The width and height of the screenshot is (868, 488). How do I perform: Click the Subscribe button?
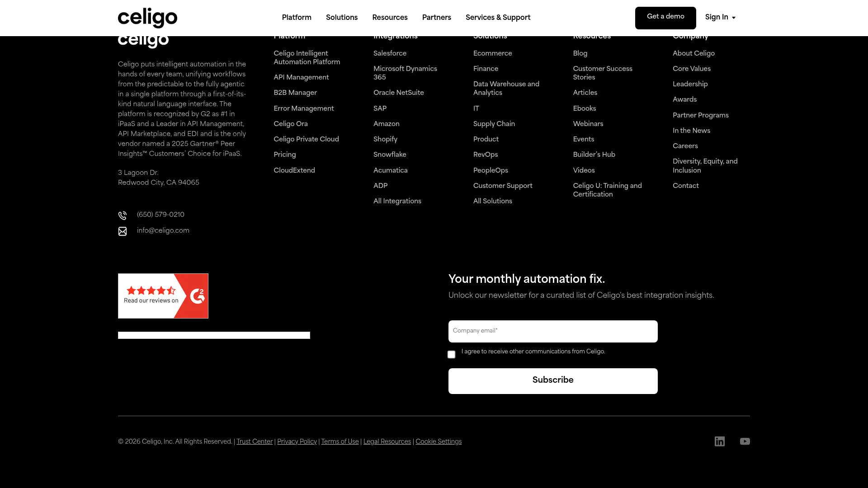(553, 381)
